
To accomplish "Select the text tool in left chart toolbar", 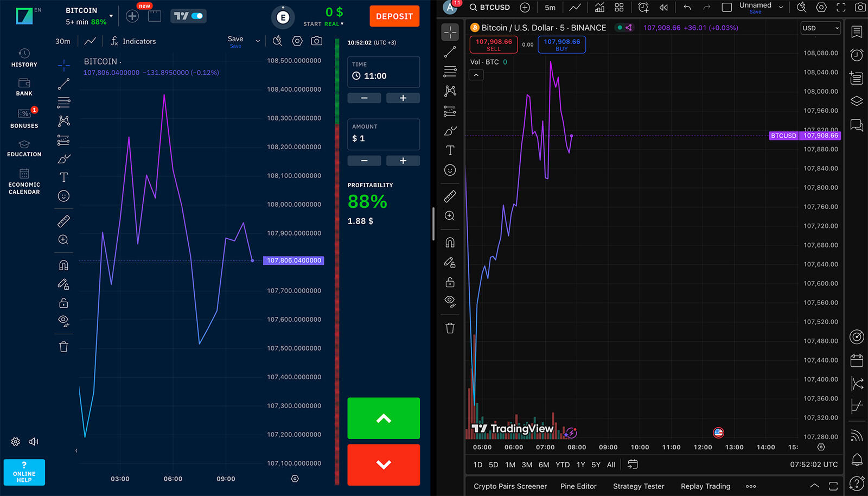I will 63,177.
